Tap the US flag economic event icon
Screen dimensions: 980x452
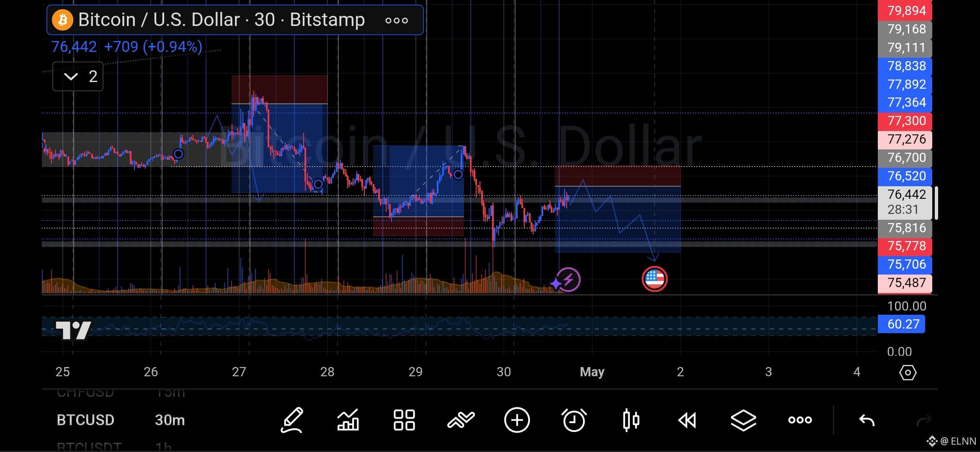coord(655,279)
